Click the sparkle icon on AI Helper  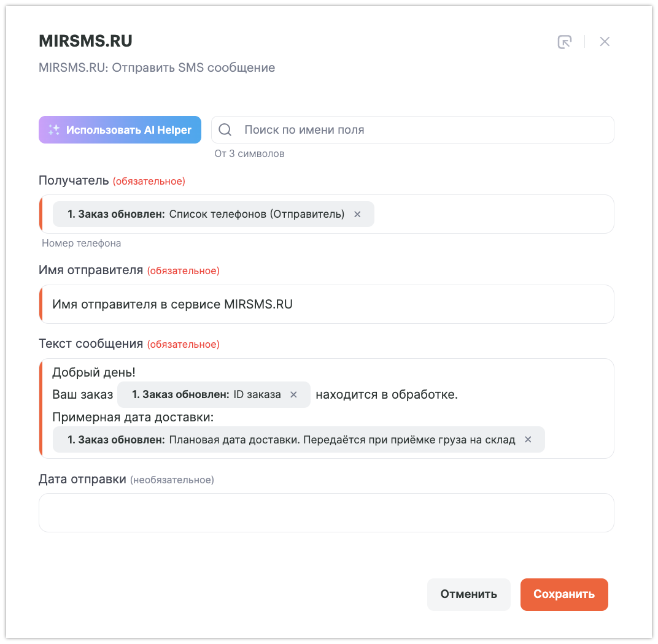(x=54, y=130)
